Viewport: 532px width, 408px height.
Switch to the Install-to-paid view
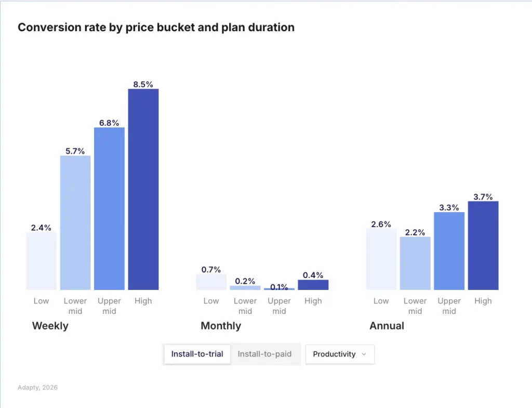coord(265,354)
